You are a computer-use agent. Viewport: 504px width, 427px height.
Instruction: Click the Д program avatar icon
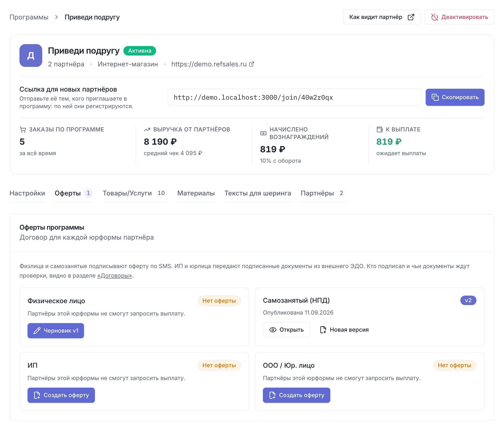pos(31,56)
